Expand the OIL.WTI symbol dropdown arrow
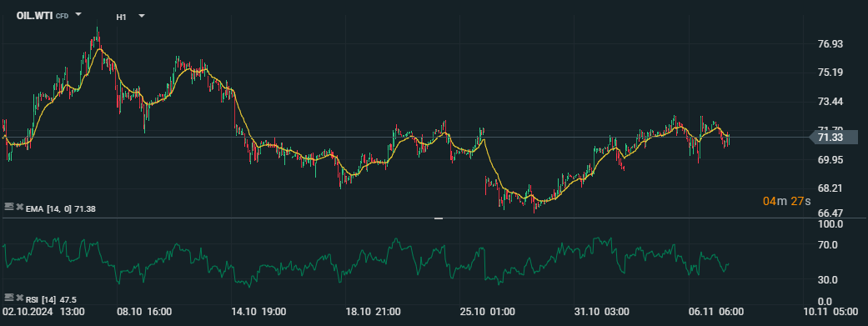Screen dimensions: 868x326 78,15
